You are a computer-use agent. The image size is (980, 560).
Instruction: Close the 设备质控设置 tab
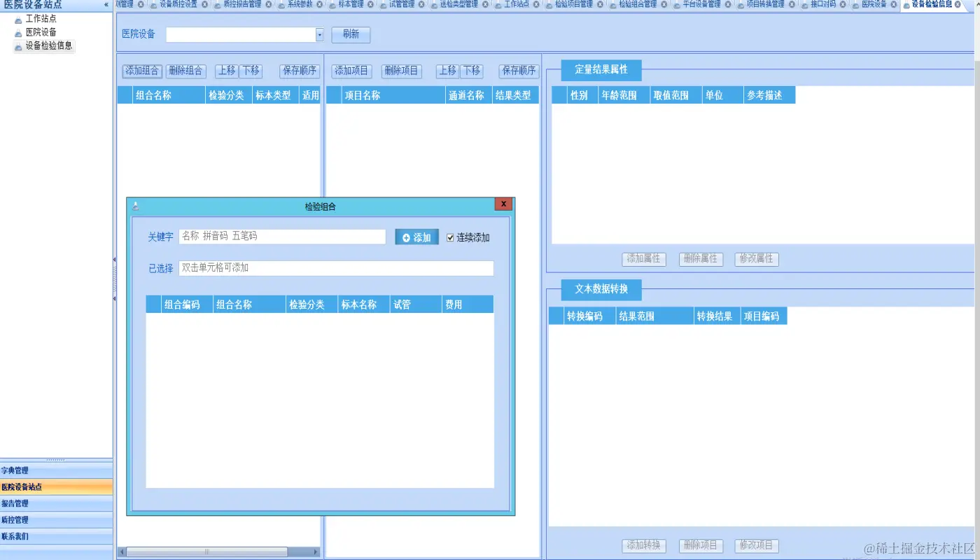coord(205,4)
